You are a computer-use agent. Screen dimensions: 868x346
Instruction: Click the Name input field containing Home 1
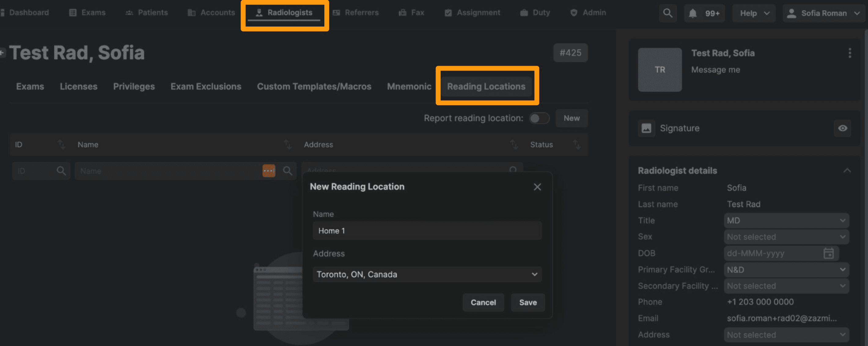[427, 231]
